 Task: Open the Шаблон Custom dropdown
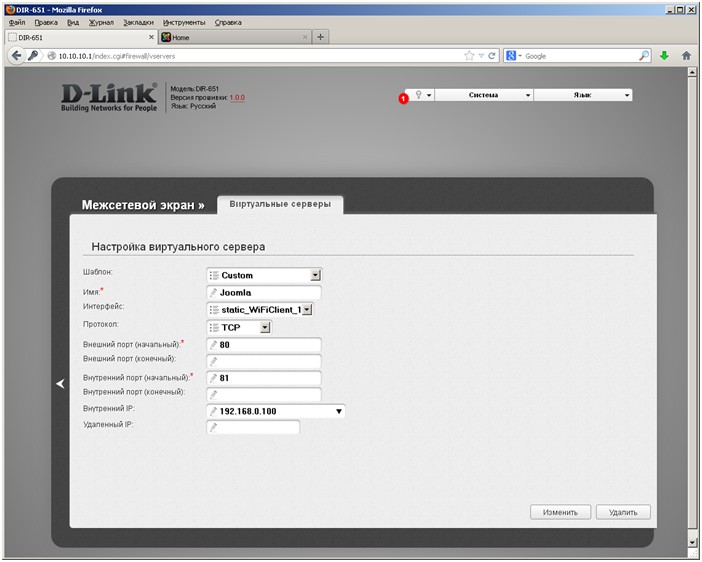[x=264, y=275]
